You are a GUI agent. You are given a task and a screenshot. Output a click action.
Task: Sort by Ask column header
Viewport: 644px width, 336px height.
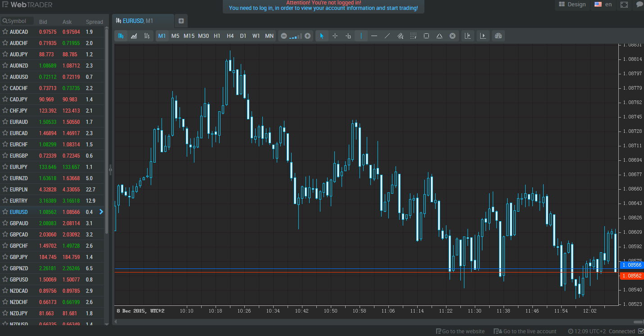pos(67,22)
